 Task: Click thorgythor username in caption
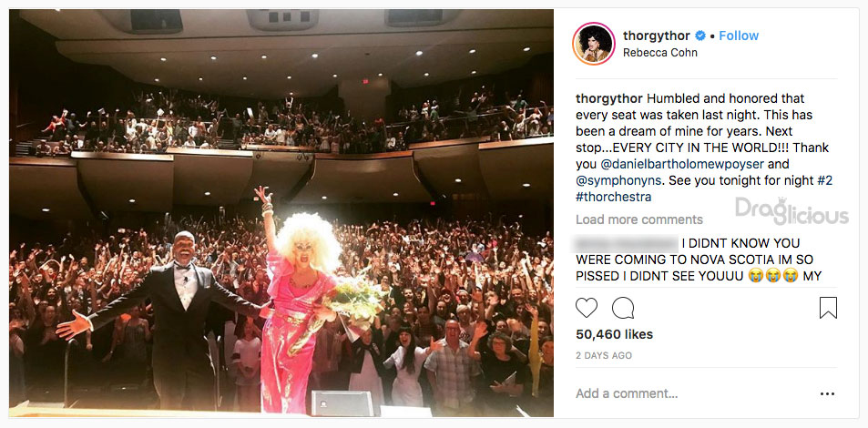pyautogui.click(x=609, y=98)
